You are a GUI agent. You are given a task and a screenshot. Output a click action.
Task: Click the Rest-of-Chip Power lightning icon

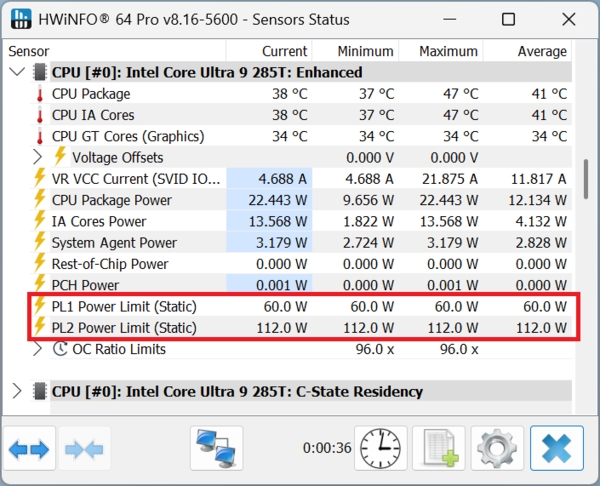pos(40,263)
